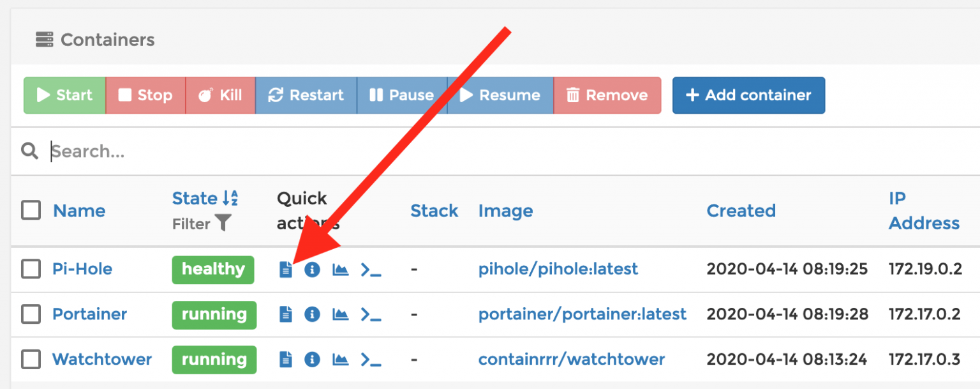980x389 pixels.
Task: Open the pihole/pihole:latest image link
Action: coord(558,269)
